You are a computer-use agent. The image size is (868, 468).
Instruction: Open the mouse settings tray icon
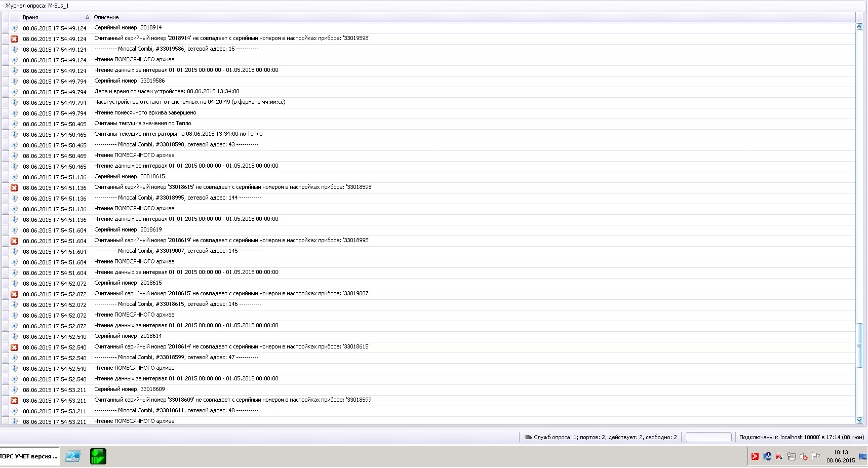(767, 456)
